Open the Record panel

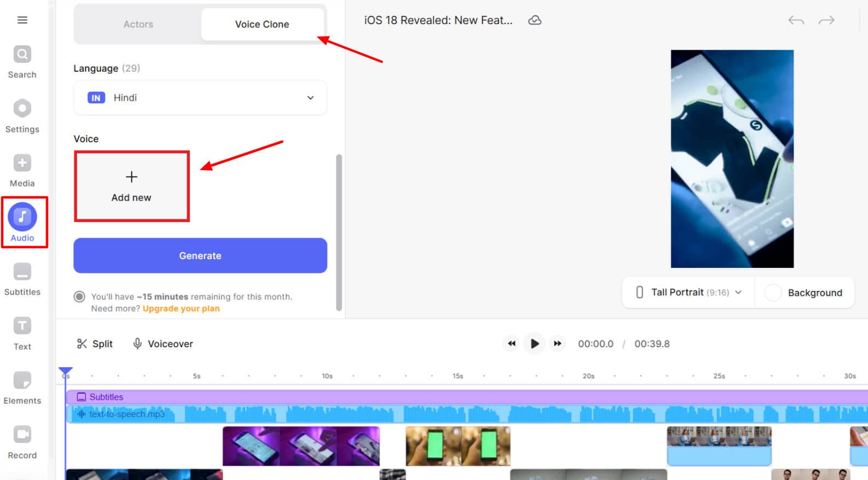click(x=22, y=442)
